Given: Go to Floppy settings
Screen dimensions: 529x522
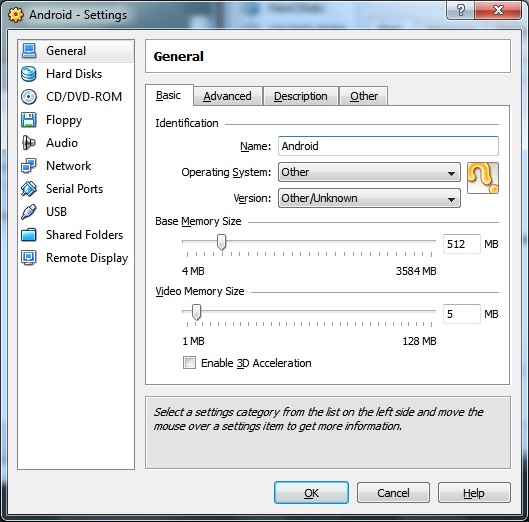Looking at the screenshot, I should click(x=76, y=120).
